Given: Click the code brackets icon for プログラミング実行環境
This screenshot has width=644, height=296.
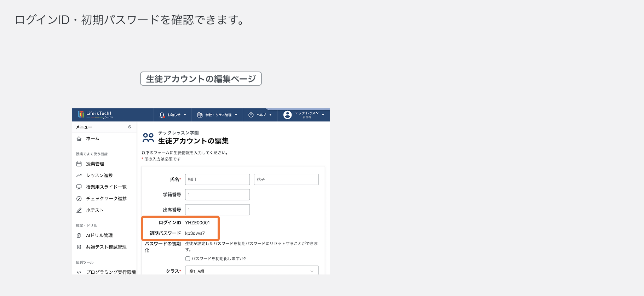Looking at the screenshot, I should click(79, 272).
